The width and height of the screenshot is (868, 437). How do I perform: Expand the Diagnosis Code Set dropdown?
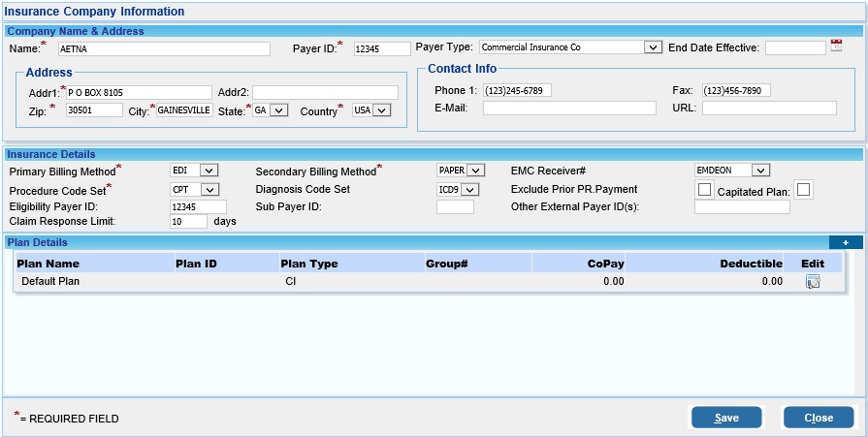click(469, 189)
